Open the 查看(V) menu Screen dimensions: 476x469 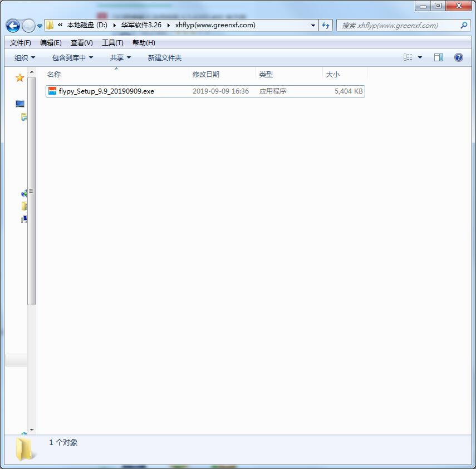coord(82,43)
